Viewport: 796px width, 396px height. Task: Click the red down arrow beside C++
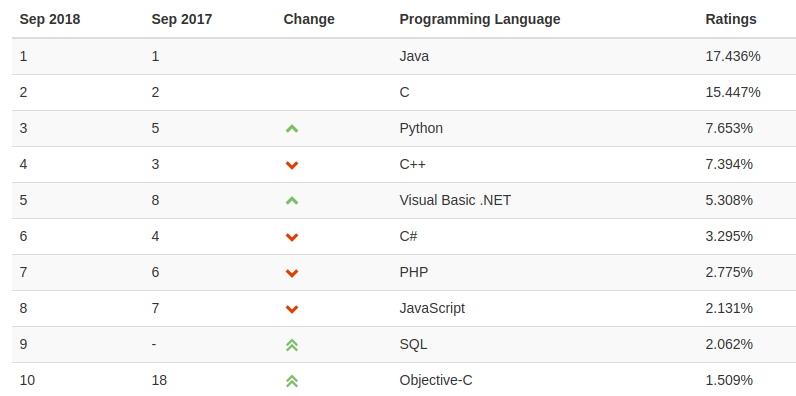tap(292, 165)
